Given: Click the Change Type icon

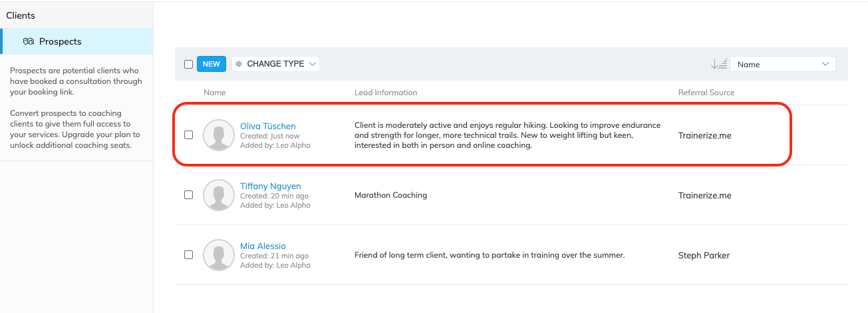Looking at the screenshot, I should pos(239,64).
